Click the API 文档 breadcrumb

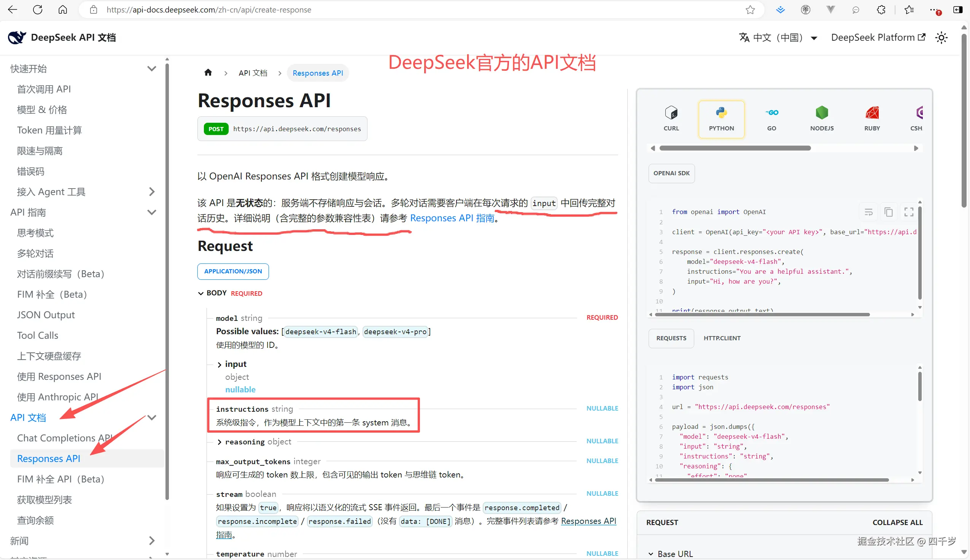(253, 73)
